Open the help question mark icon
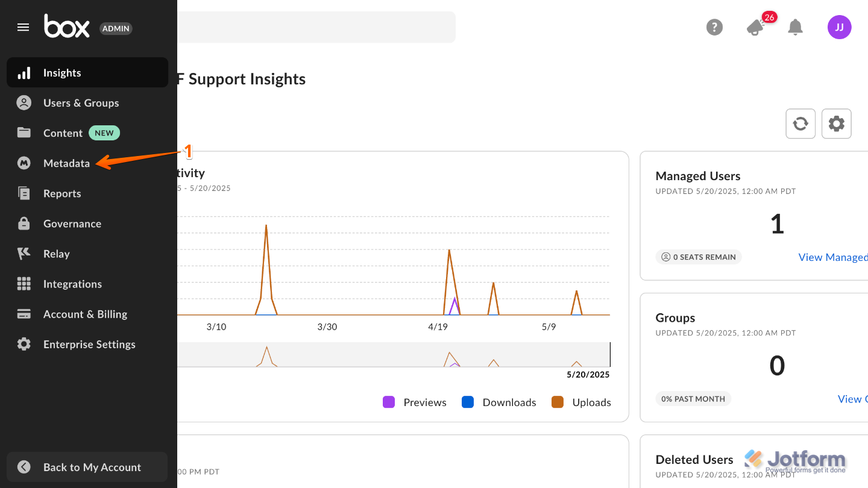Screen dimensions: 868x488 pyautogui.click(x=714, y=27)
